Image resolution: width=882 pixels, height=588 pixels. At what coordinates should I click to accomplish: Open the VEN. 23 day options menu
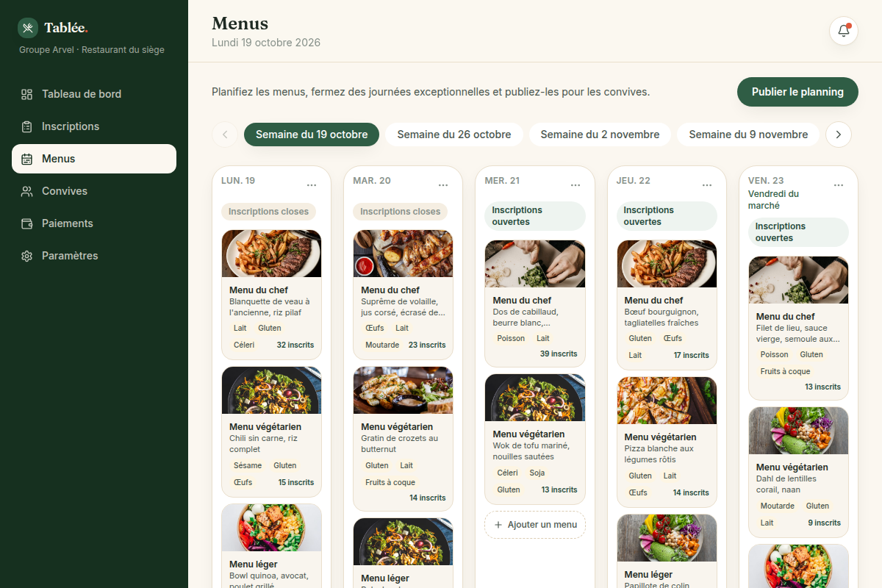(x=839, y=185)
